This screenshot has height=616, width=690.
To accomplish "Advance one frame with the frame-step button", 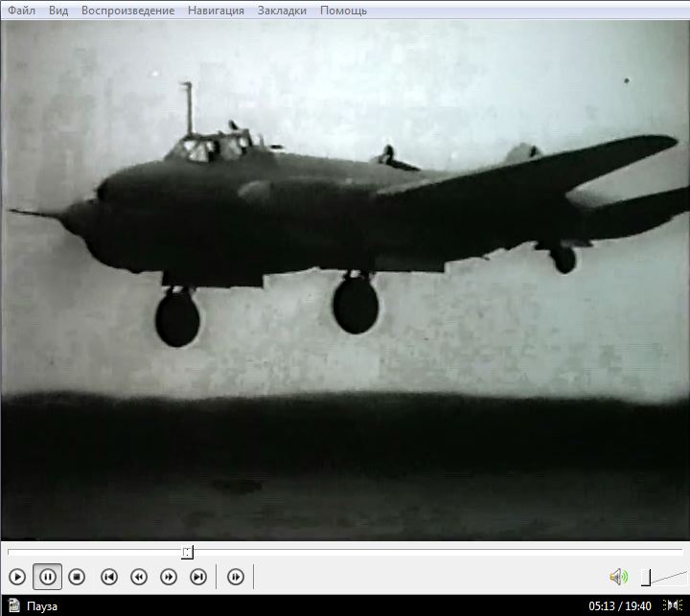I will click(236, 577).
